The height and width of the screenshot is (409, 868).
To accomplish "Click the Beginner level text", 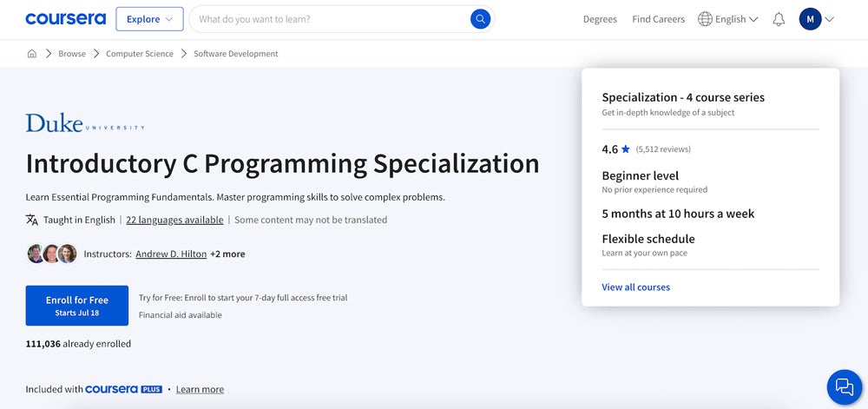I will [x=640, y=175].
